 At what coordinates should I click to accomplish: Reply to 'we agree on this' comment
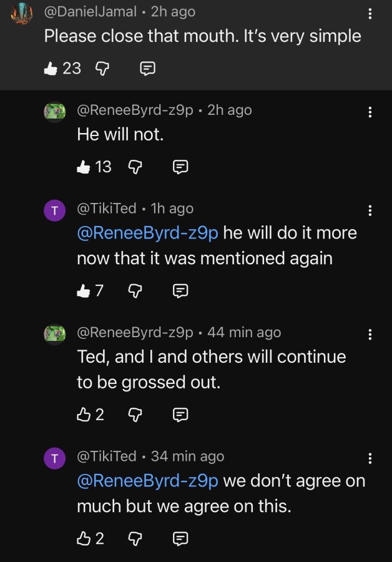[180, 539]
